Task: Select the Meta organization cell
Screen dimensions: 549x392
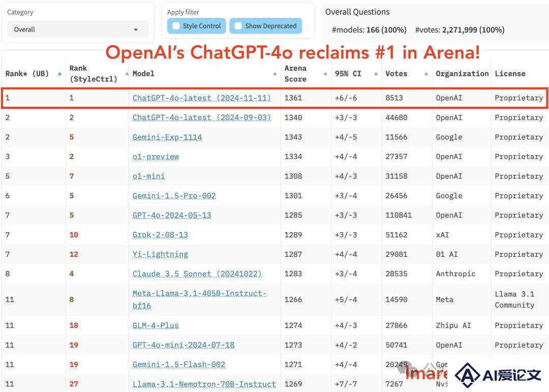Action: click(x=445, y=299)
